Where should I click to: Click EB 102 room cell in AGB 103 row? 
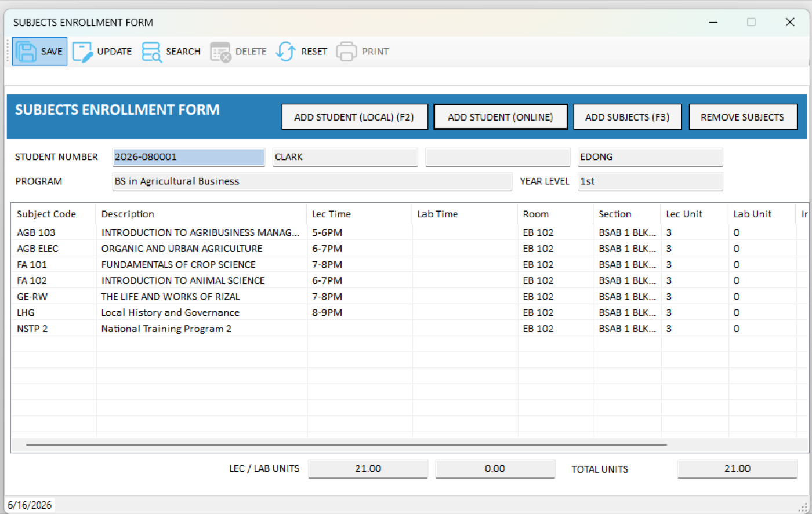click(x=538, y=232)
